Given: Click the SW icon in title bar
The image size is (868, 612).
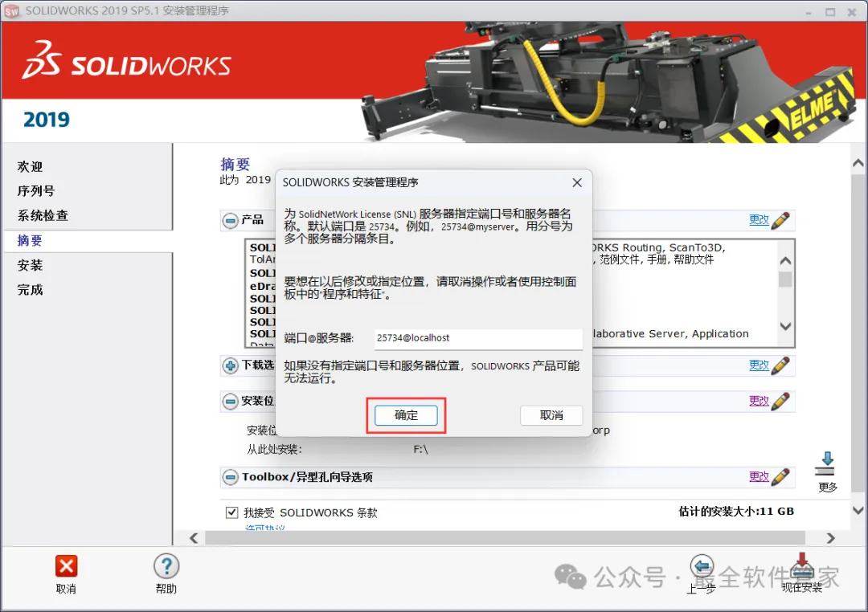Looking at the screenshot, I should (11, 11).
